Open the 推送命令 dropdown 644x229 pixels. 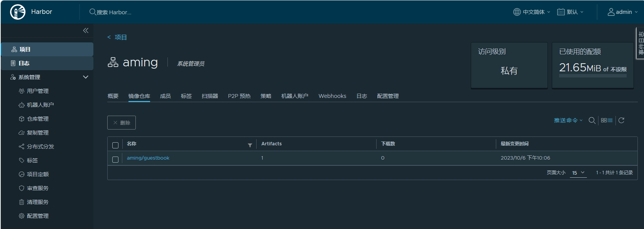click(x=568, y=120)
